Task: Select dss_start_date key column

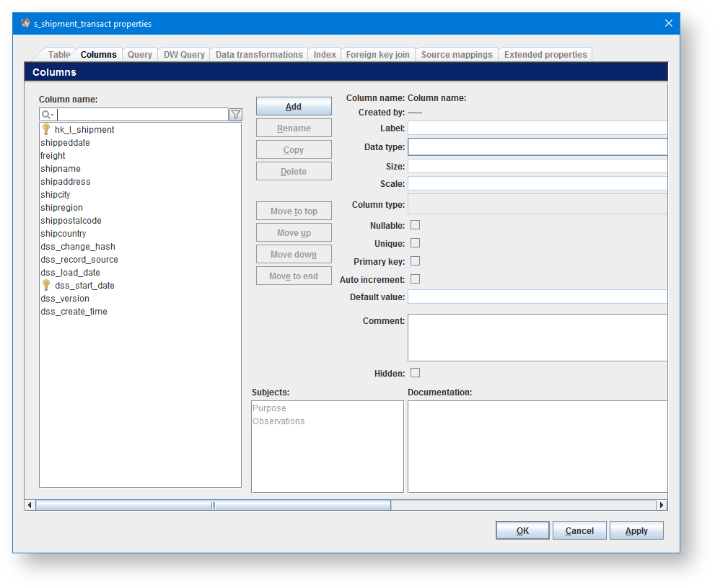Action: click(x=84, y=286)
